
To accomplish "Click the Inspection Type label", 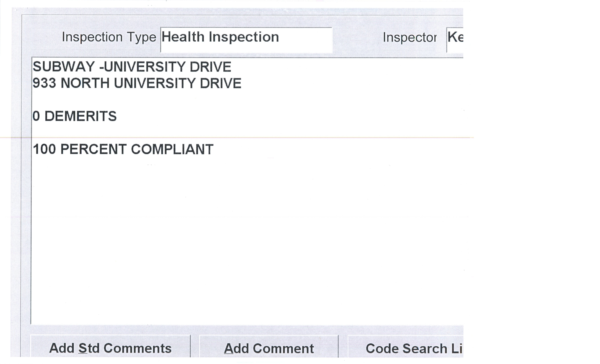I will pyautogui.click(x=109, y=37).
